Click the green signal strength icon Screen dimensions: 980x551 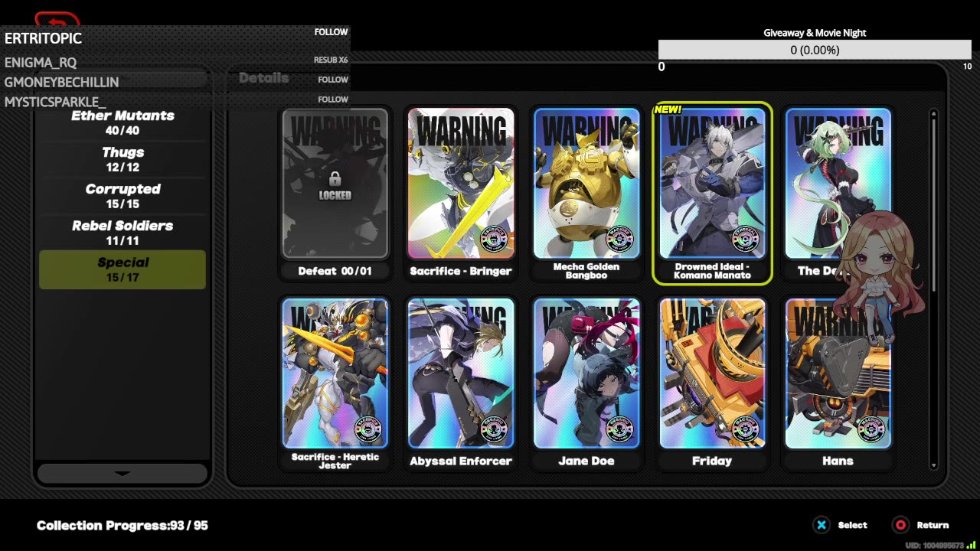(972, 545)
